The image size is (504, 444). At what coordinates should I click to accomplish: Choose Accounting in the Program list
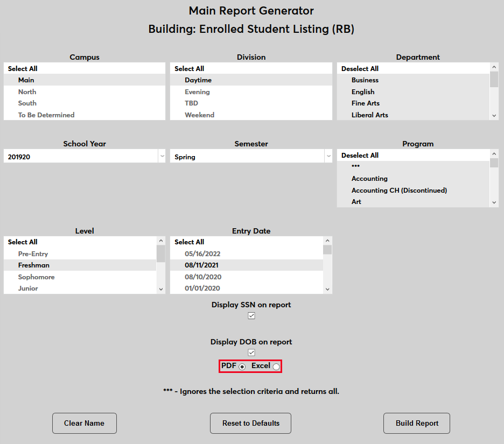369,178
